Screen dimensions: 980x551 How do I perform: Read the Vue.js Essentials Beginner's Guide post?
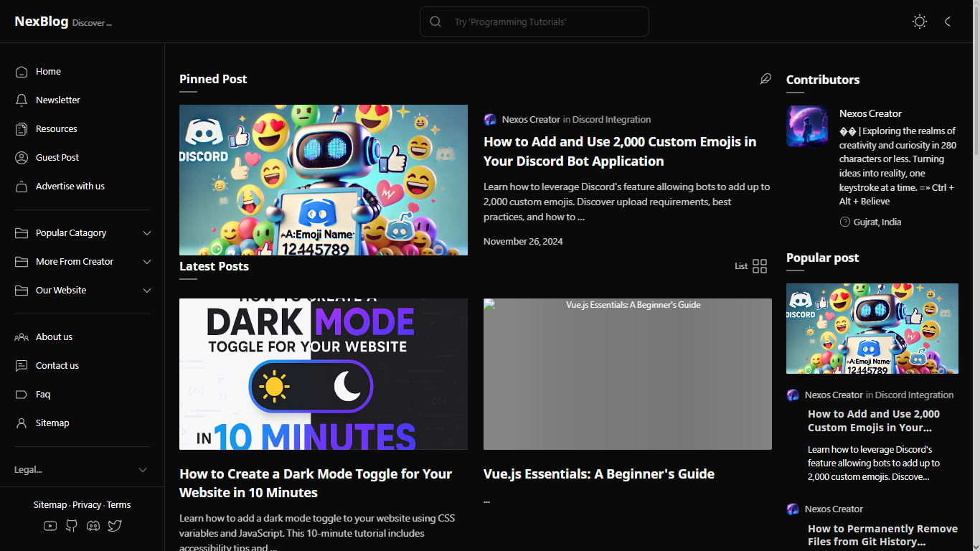coord(598,474)
